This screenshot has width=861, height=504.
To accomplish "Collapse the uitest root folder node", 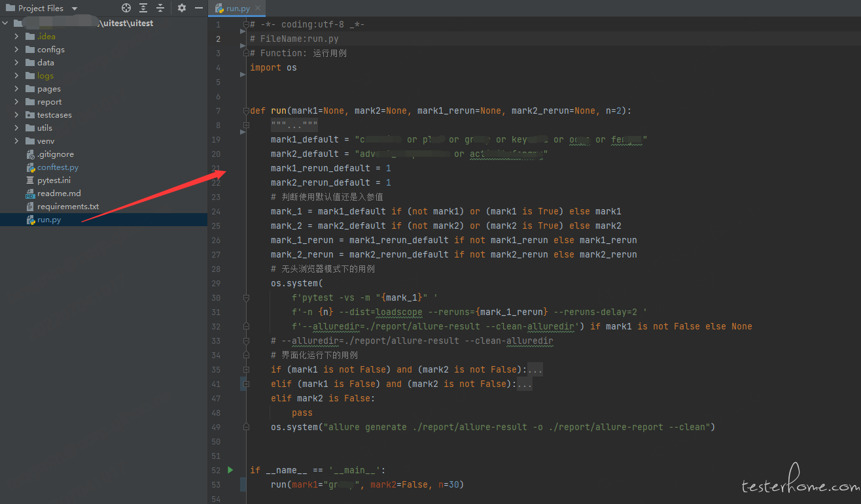I will point(5,24).
